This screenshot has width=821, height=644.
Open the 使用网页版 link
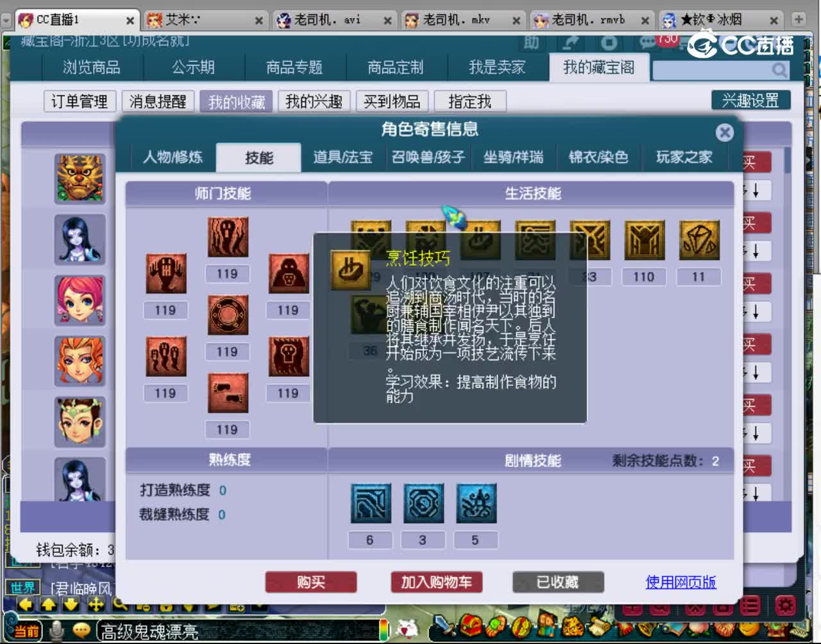click(x=681, y=582)
